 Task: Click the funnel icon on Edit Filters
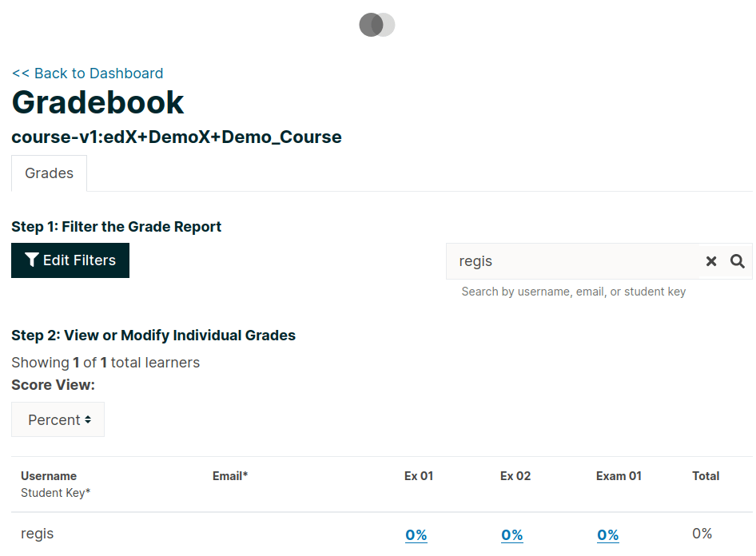click(32, 260)
